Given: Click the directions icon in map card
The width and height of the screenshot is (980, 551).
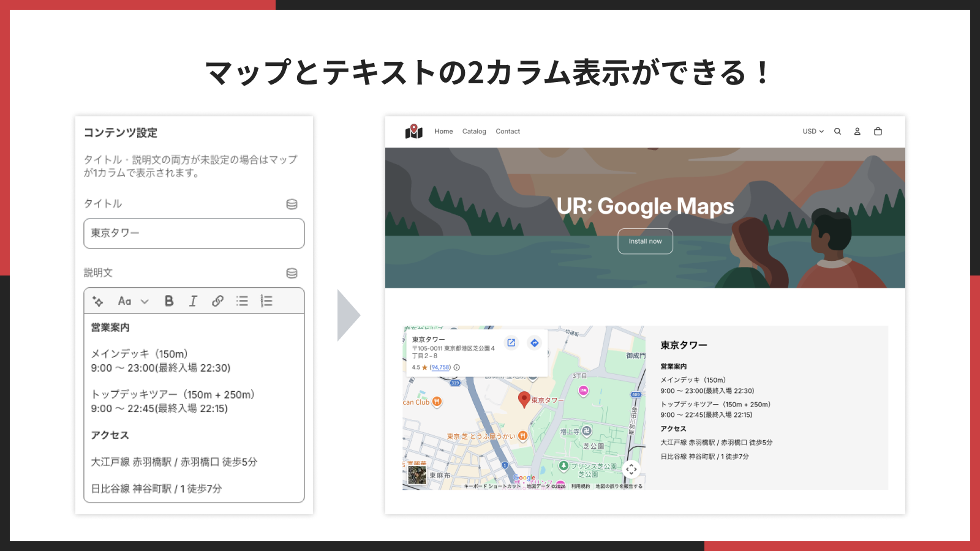Looking at the screenshot, I should pos(535,343).
